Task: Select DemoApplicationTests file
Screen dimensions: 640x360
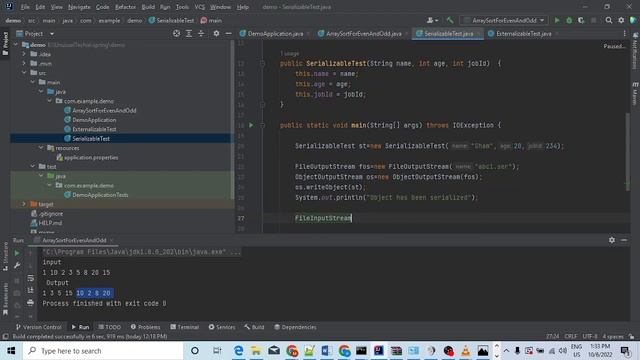Action: [100, 195]
